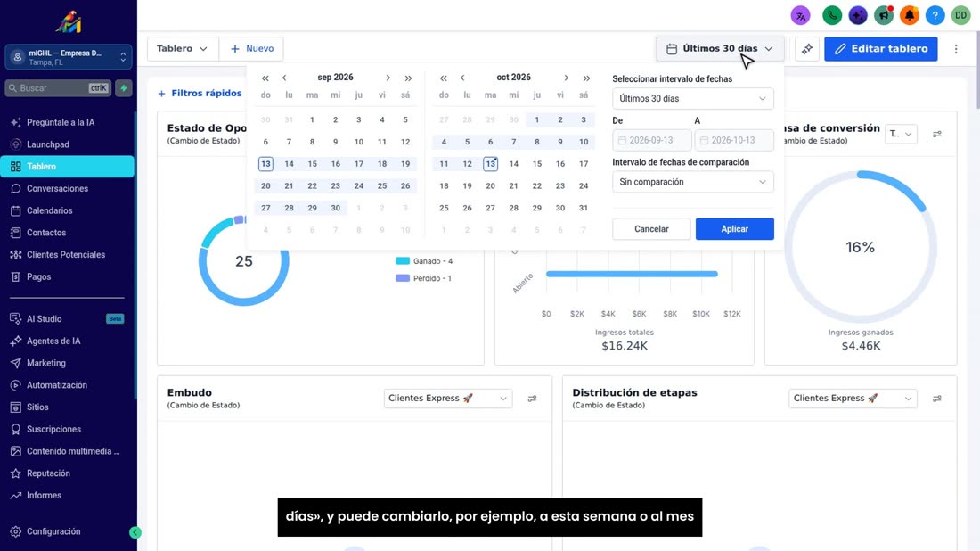Image resolution: width=980 pixels, height=551 pixels.
Task: Open the megaphone announcements icon
Action: [883, 15]
